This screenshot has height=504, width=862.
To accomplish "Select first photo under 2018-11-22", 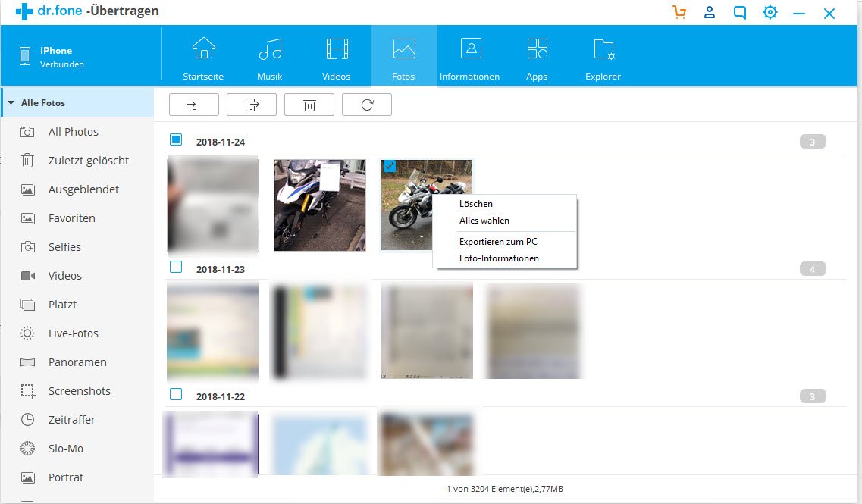I will (211, 443).
